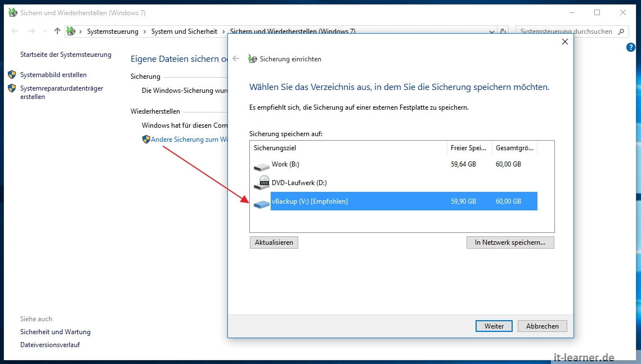Click the shield icon beside Systemreparaturdatenträger erstellen
This screenshot has height=364, width=641.
[12, 88]
